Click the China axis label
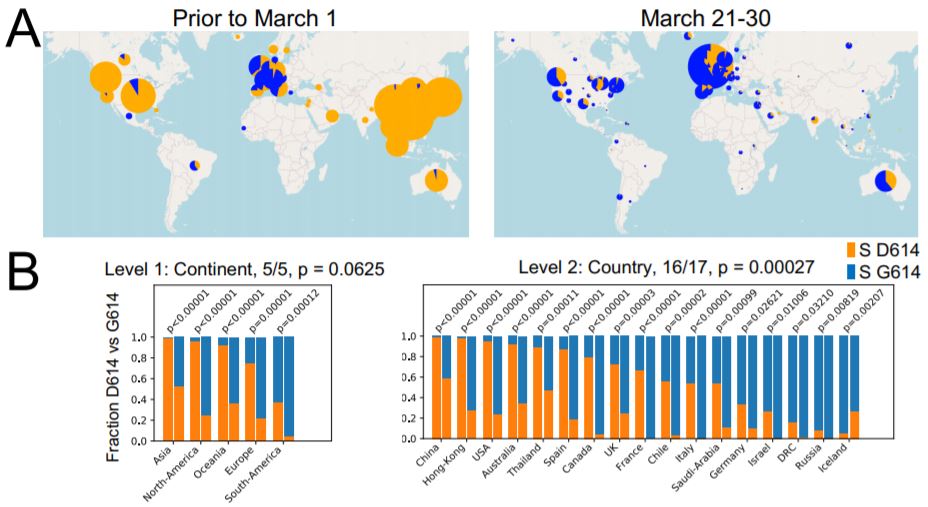This screenshot has width=928, height=507. tap(427, 456)
